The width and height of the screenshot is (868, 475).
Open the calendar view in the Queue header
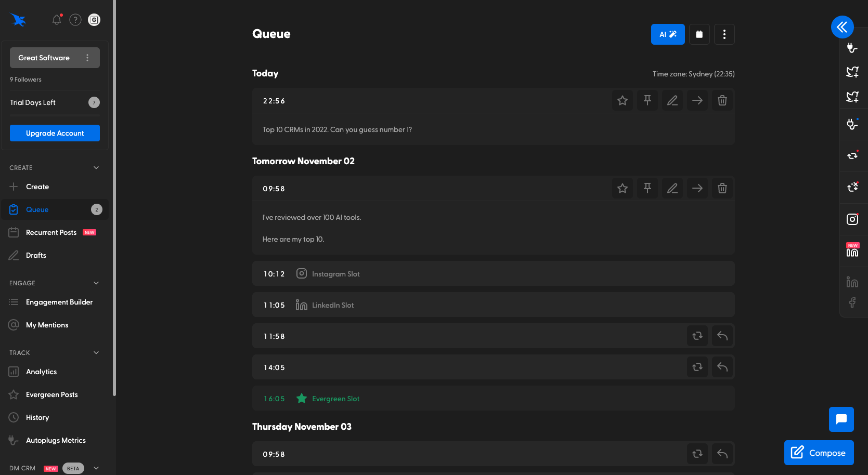point(699,34)
